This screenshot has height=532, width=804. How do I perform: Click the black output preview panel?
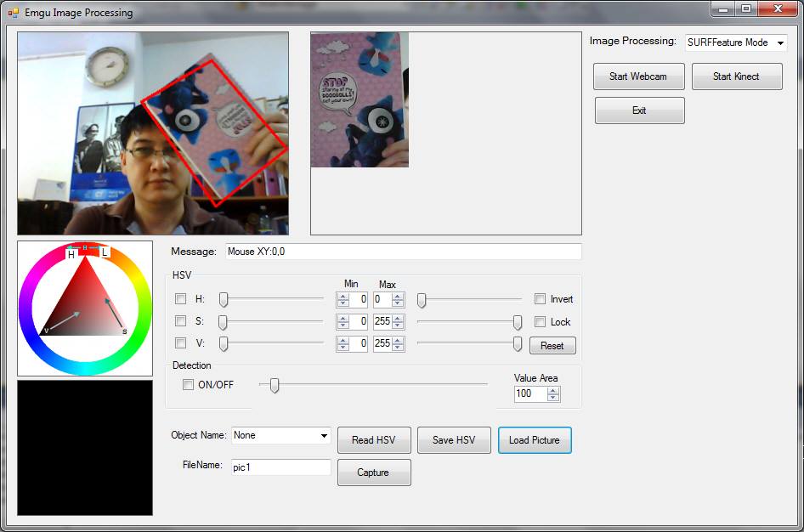point(85,447)
